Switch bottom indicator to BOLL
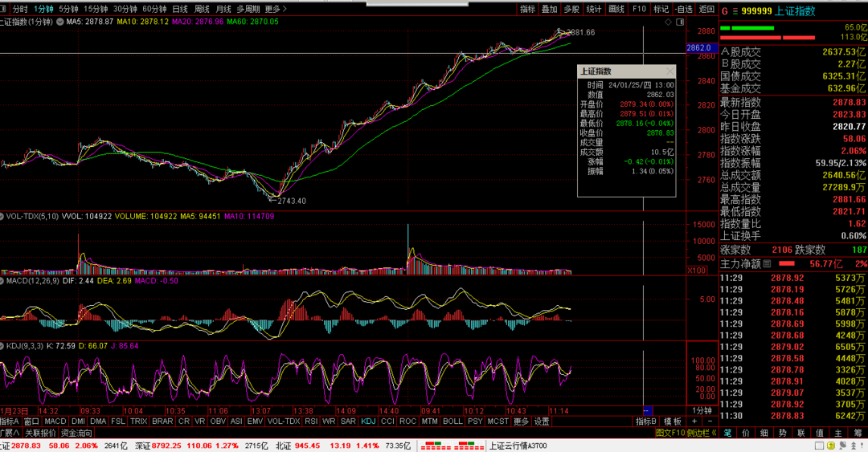 point(452,421)
